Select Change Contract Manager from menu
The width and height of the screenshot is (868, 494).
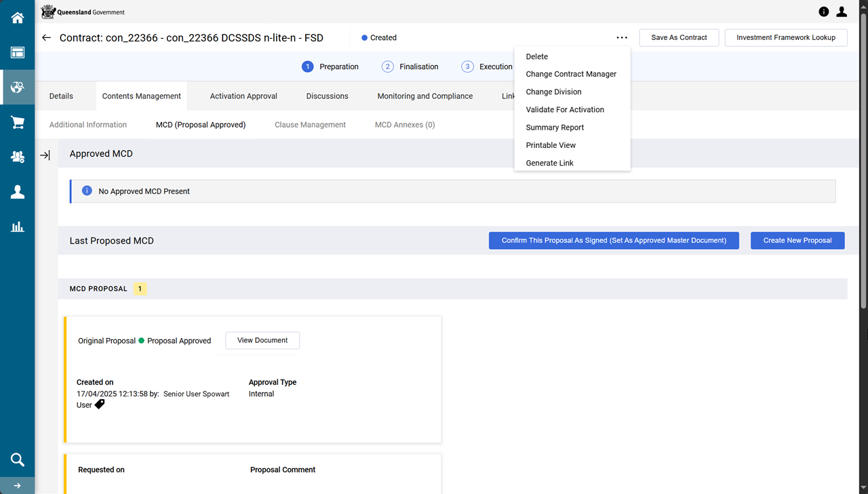point(571,74)
